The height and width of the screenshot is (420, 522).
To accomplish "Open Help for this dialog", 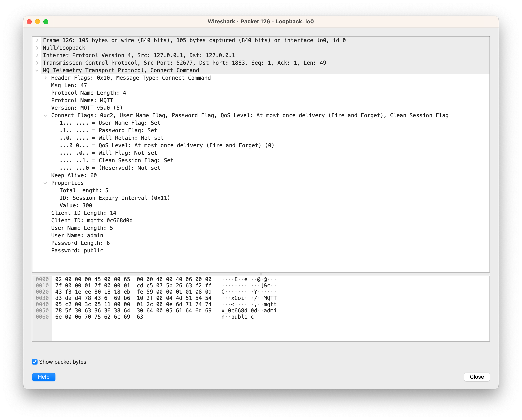I will click(x=44, y=377).
